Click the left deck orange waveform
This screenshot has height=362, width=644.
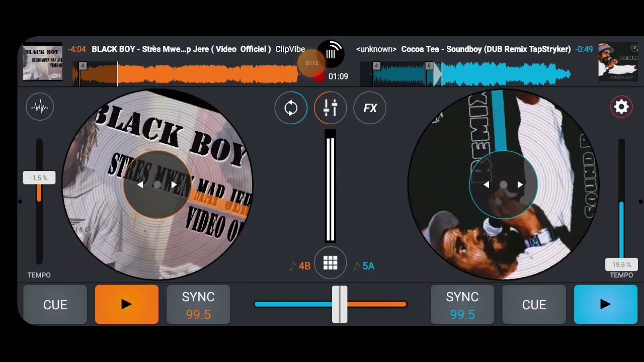coord(186,74)
